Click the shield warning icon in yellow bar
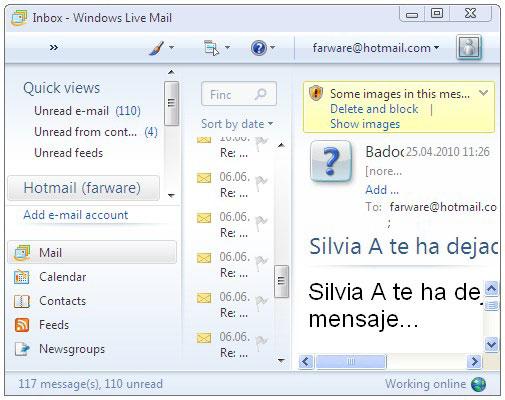The image size is (505, 400). [316, 93]
